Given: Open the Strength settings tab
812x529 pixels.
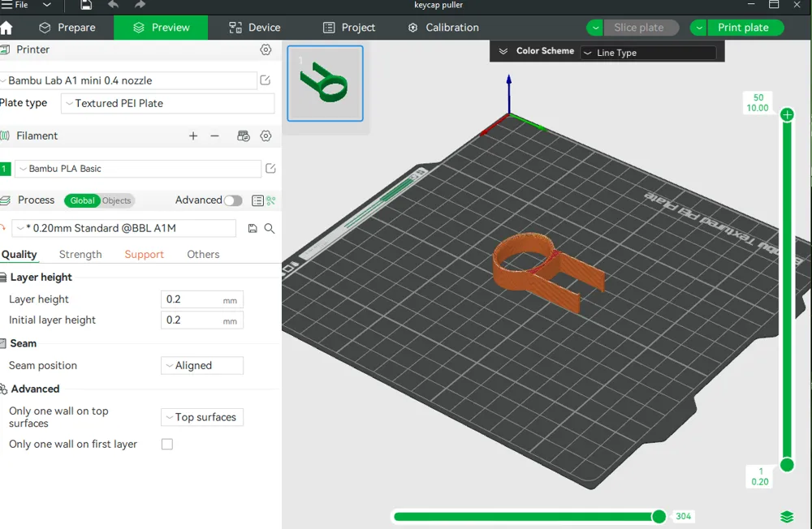Looking at the screenshot, I should coord(80,255).
